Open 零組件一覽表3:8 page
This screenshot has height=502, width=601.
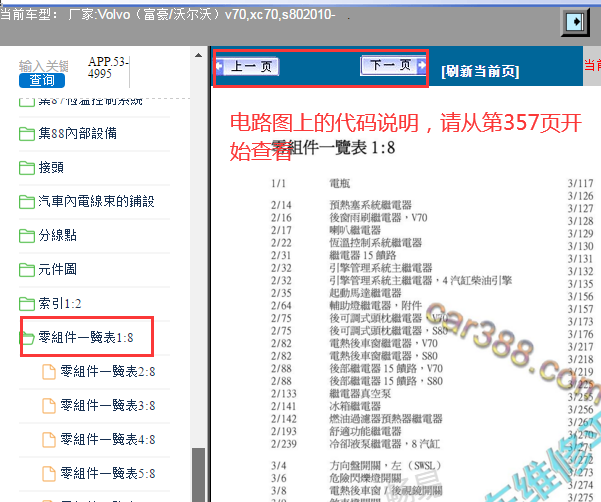pos(108,405)
